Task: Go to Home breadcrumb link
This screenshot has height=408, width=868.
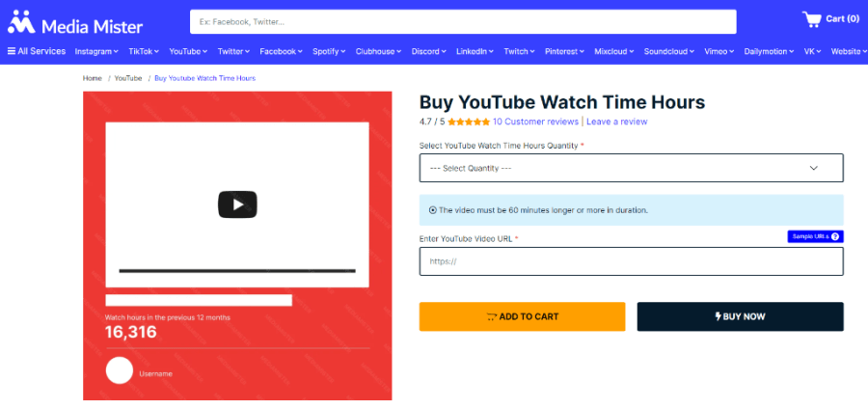Action: point(93,79)
